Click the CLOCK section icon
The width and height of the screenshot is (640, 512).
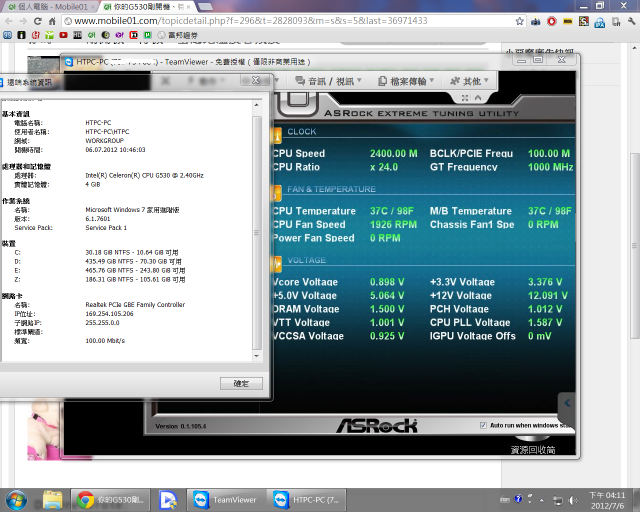[x=277, y=134]
